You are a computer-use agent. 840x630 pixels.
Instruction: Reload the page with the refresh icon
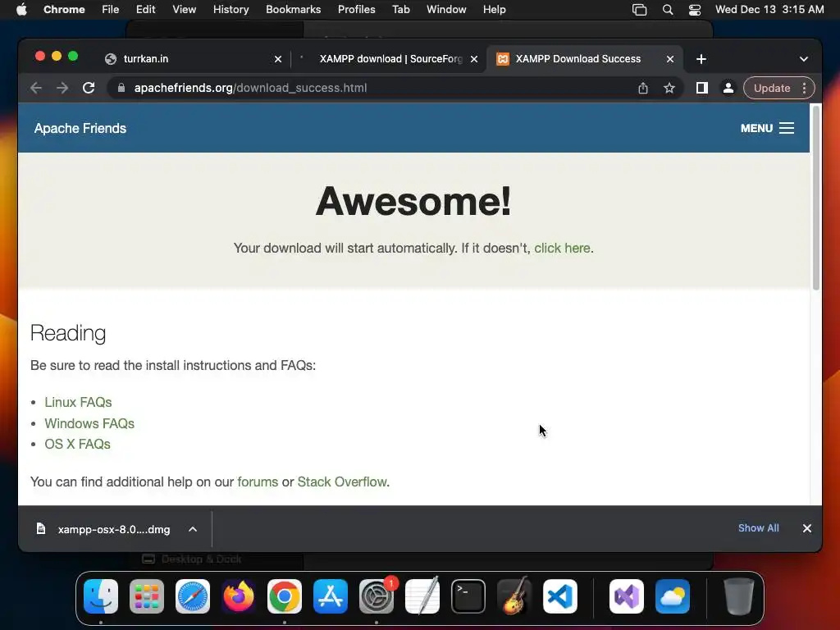click(89, 88)
